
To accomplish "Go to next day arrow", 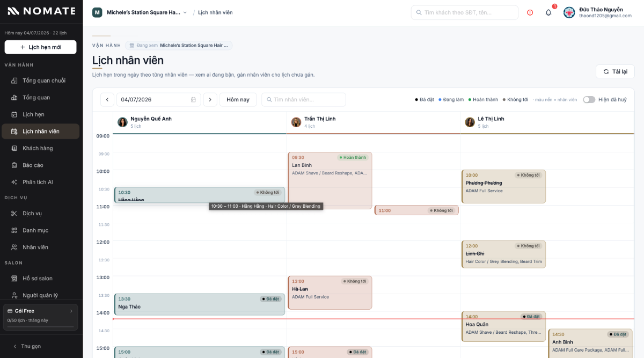I will (210, 100).
